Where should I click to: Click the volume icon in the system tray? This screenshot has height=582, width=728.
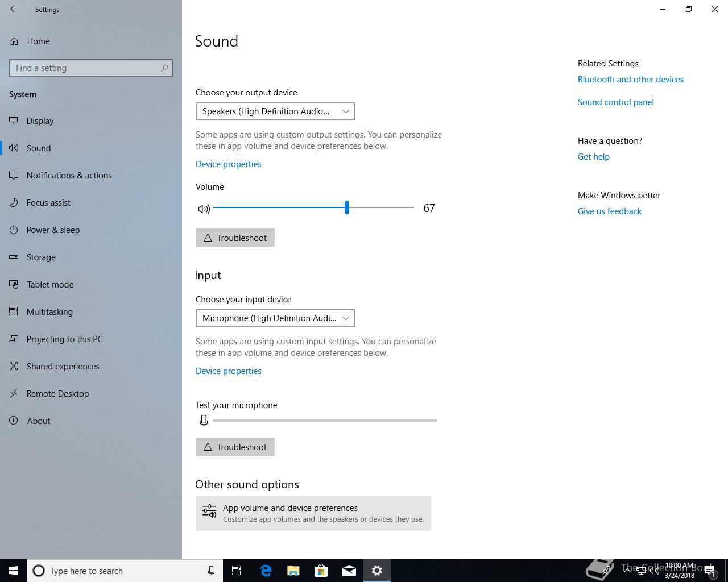(655, 571)
